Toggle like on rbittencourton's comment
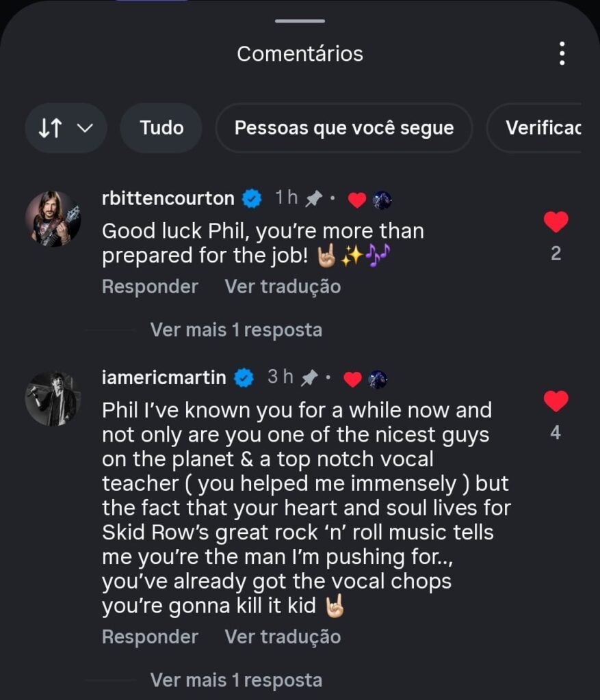This screenshot has width=600, height=700. pyautogui.click(x=556, y=222)
